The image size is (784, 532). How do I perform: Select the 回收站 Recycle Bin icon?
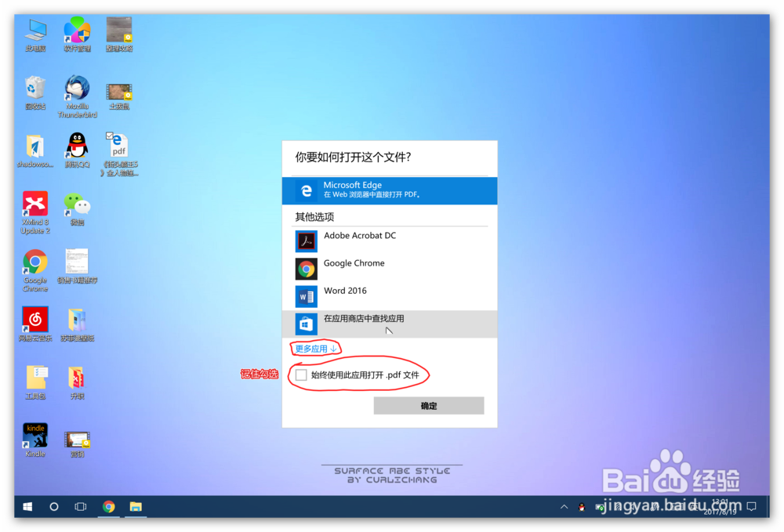(35, 93)
